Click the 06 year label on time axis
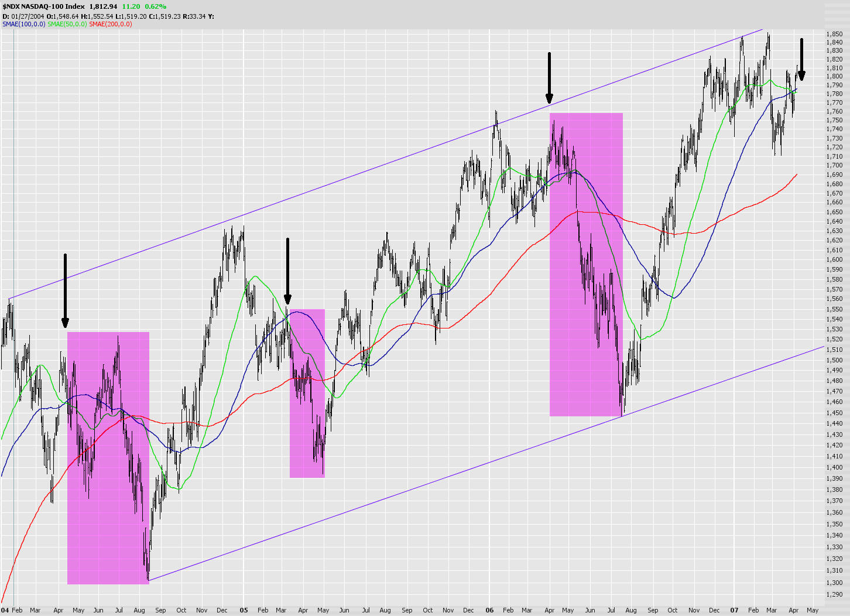Viewport: 850px width, 616px height. click(x=491, y=610)
